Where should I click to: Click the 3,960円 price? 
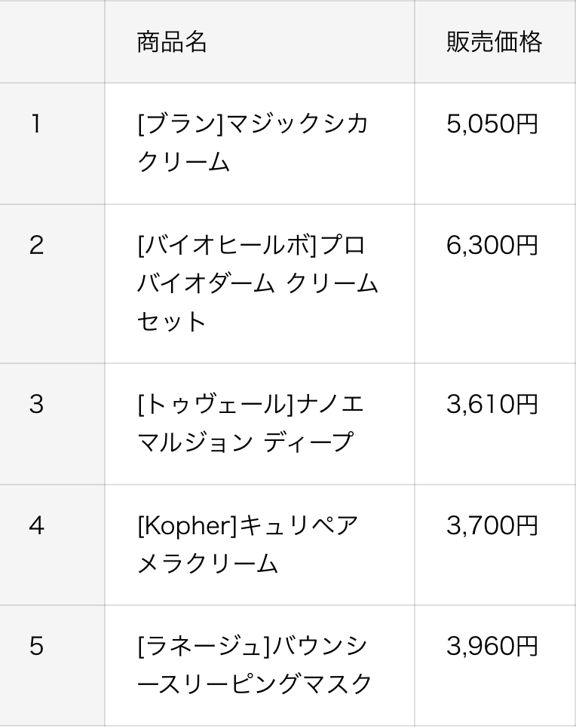point(492,647)
